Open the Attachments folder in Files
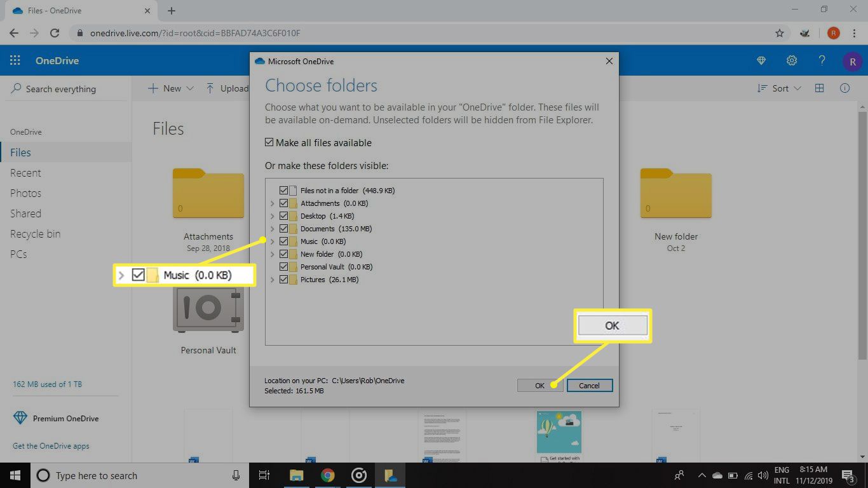Image resolution: width=868 pixels, height=488 pixels. 208,194
